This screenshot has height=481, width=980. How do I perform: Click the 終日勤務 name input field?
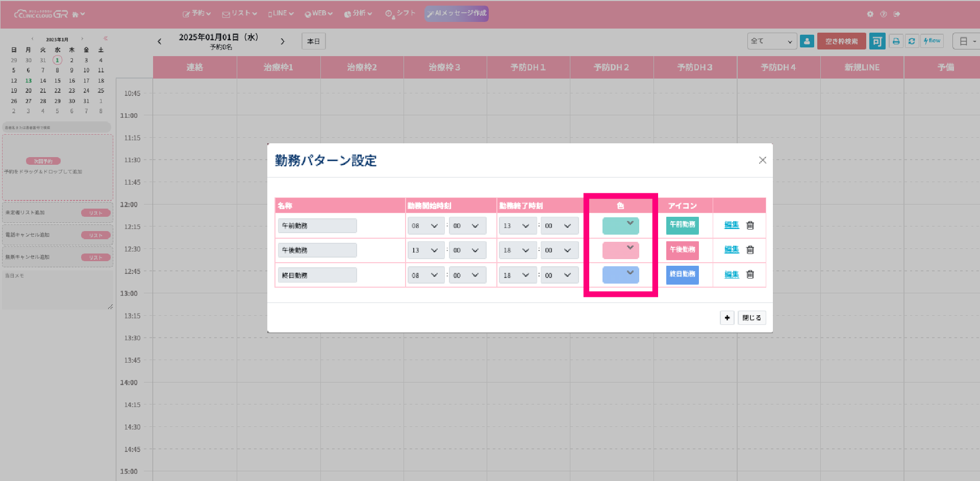[x=317, y=275]
